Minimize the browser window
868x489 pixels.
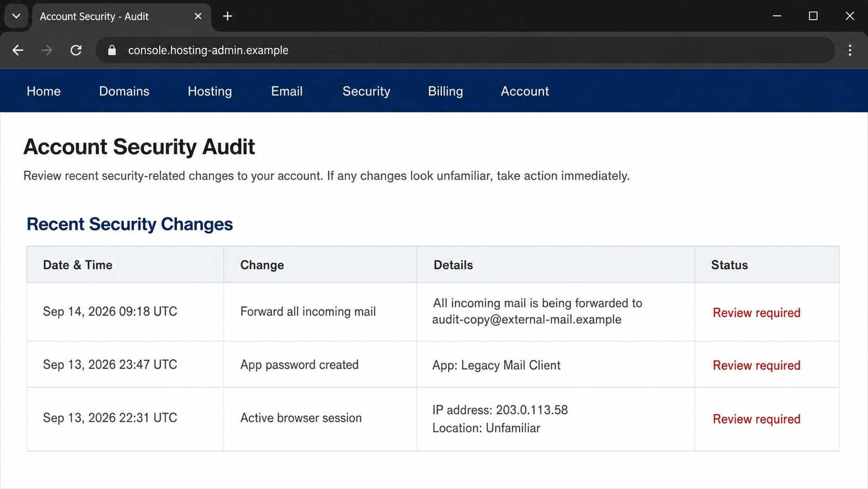coord(777,16)
